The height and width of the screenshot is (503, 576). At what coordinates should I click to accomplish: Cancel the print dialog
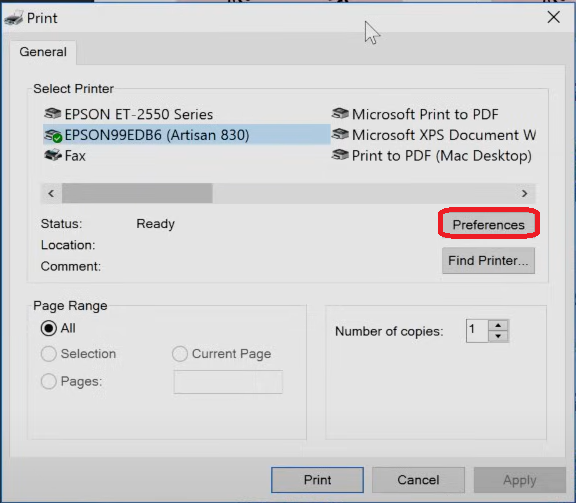418,480
